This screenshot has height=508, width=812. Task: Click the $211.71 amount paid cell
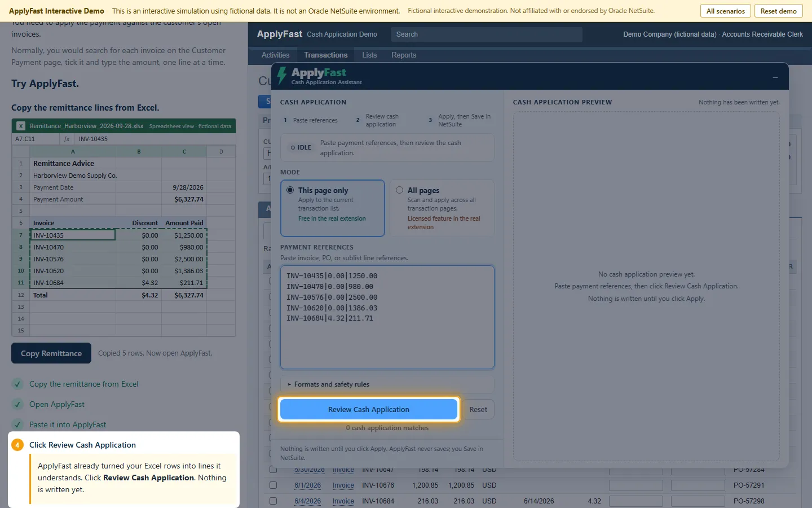[x=184, y=283]
